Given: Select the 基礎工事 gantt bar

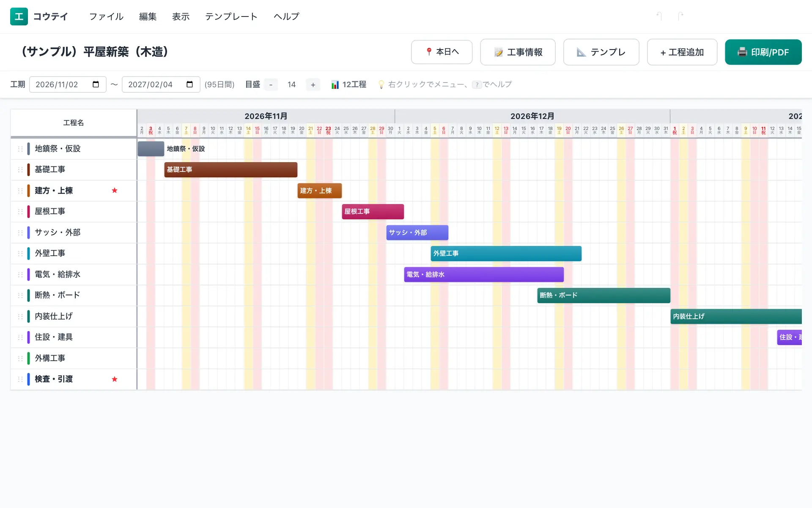Looking at the screenshot, I should pos(230,169).
